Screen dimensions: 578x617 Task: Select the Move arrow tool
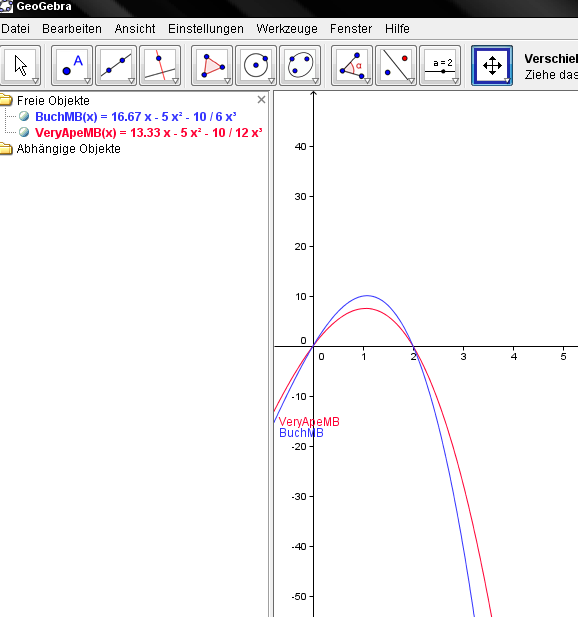[x=20, y=65]
